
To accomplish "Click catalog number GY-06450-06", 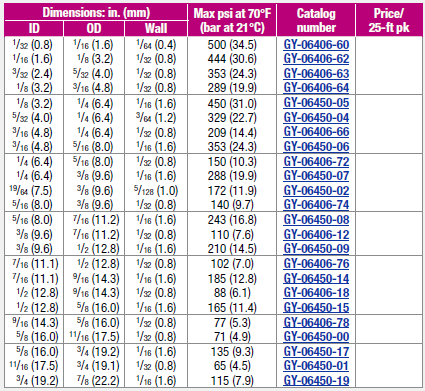I will point(316,147).
